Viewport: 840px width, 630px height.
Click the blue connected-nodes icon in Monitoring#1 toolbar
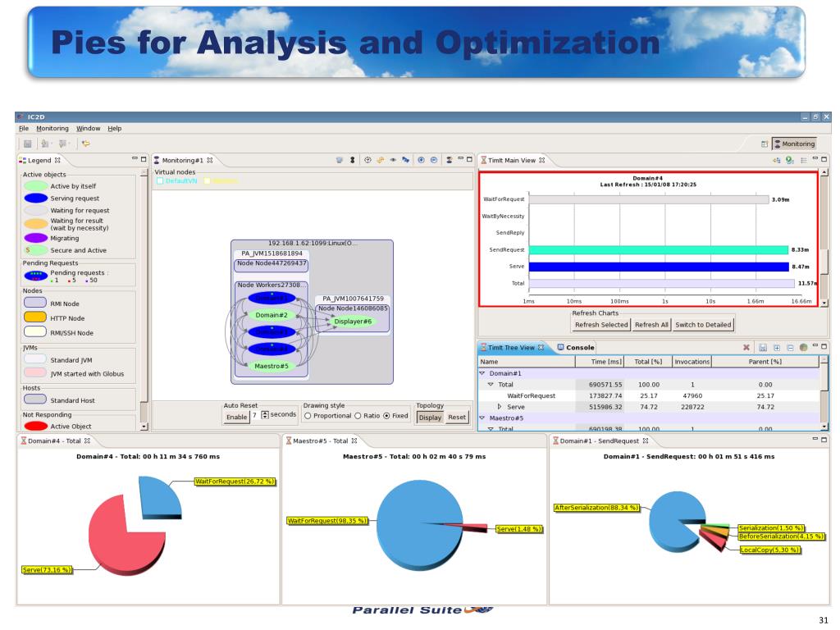(406, 160)
